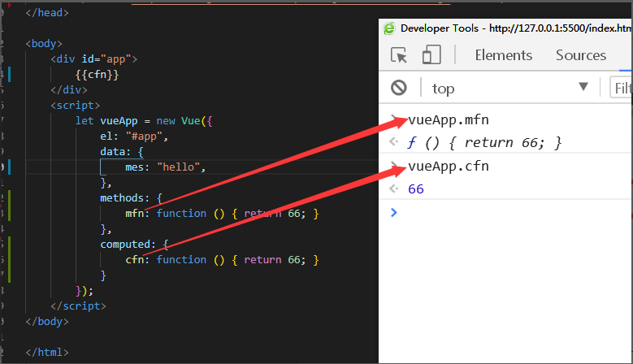
Task: Click the closing </head> tag in editor
Action: click(x=47, y=13)
